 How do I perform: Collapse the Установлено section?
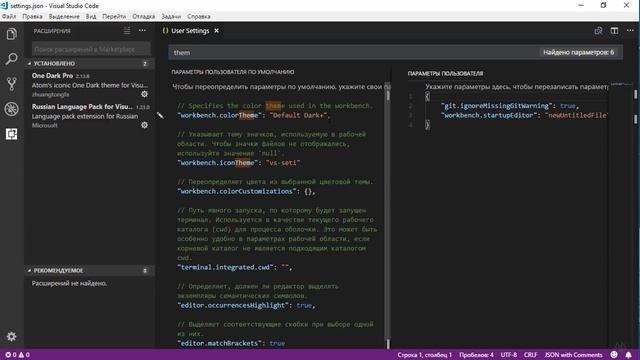pyautogui.click(x=89, y=64)
